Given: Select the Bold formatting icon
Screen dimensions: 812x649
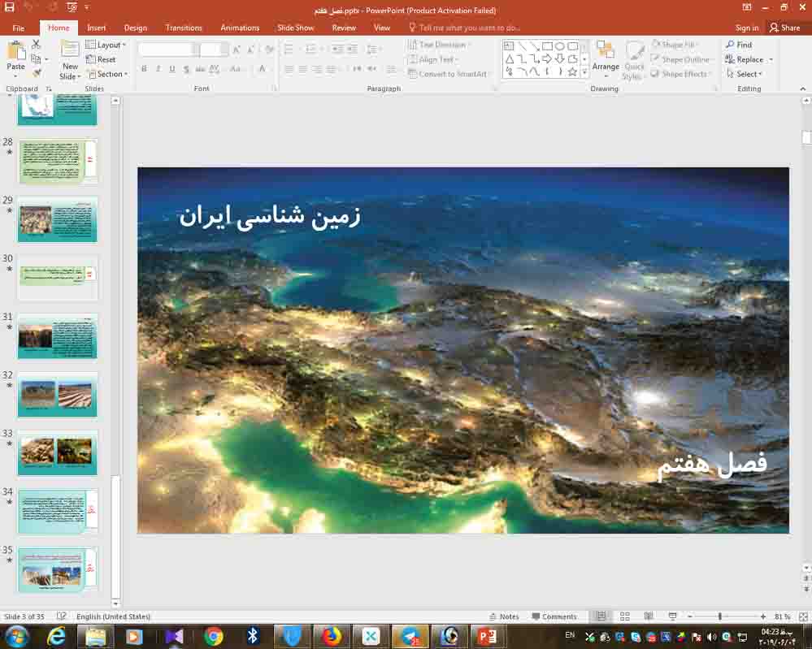Looking at the screenshot, I should (x=144, y=69).
